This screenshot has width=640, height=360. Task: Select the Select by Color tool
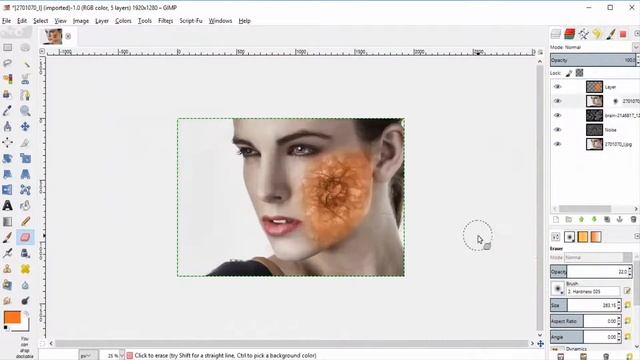click(x=7, y=79)
